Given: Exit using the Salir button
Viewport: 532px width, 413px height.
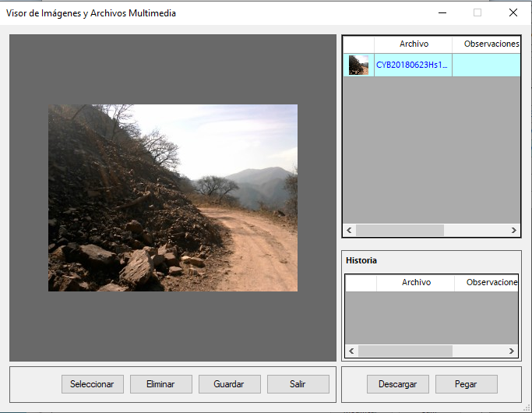Looking at the screenshot, I should coord(298,384).
